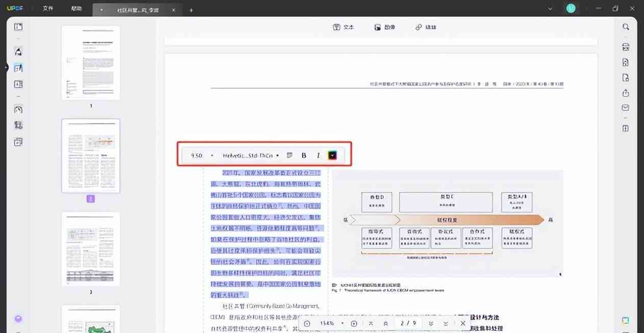Click the 图像 (Image) add button

385,27
